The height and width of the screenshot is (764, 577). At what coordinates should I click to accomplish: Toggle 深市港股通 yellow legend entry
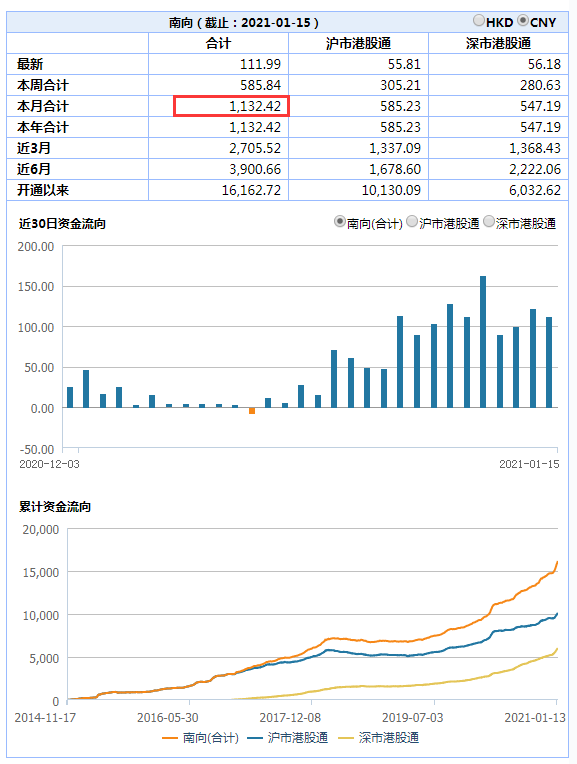click(x=379, y=738)
